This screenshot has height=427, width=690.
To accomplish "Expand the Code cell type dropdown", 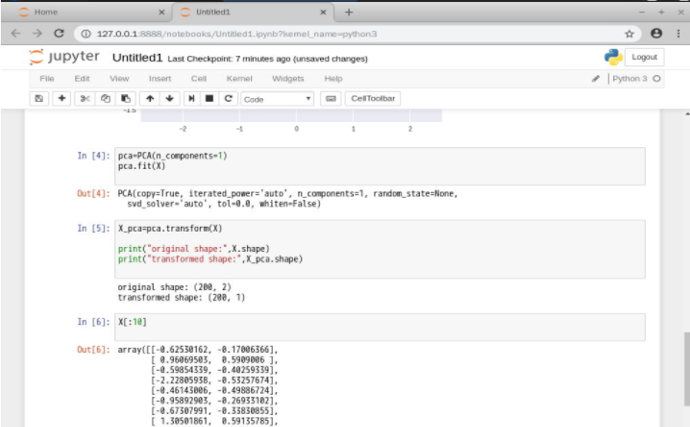I will (277, 99).
